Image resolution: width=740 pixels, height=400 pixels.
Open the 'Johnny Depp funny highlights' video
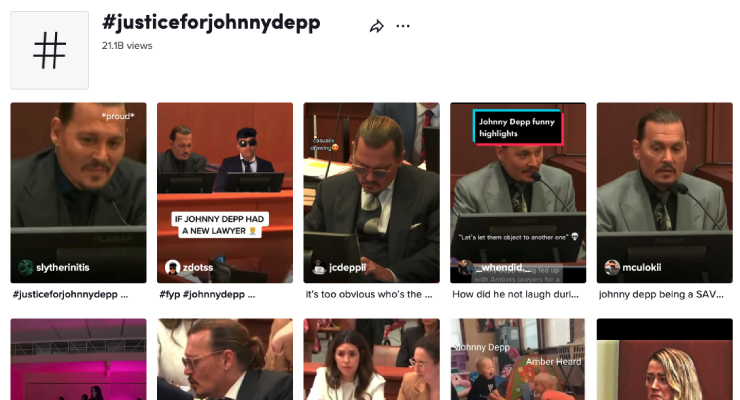518,192
